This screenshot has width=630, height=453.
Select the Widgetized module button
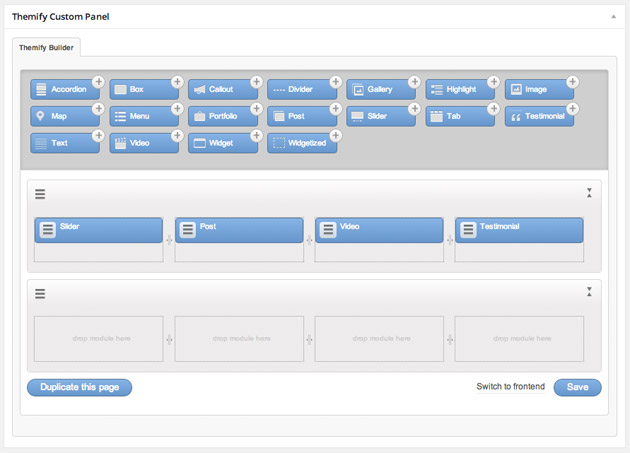click(302, 143)
